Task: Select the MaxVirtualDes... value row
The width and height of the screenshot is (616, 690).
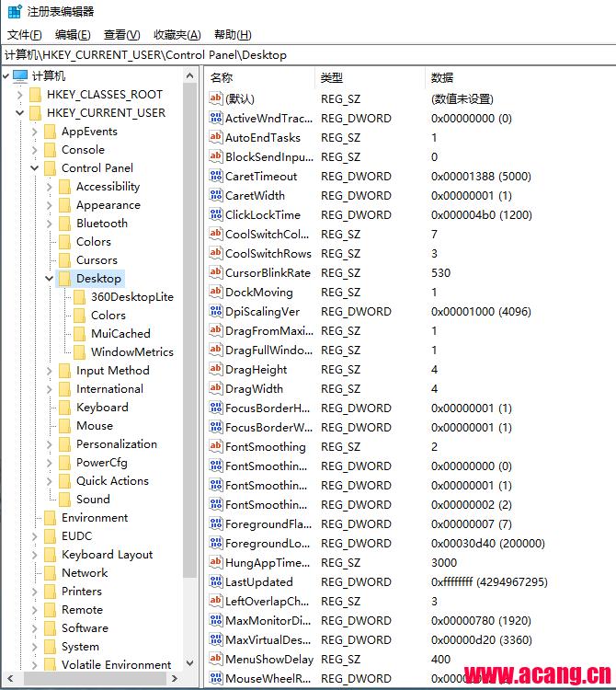Action: tap(409, 639)
